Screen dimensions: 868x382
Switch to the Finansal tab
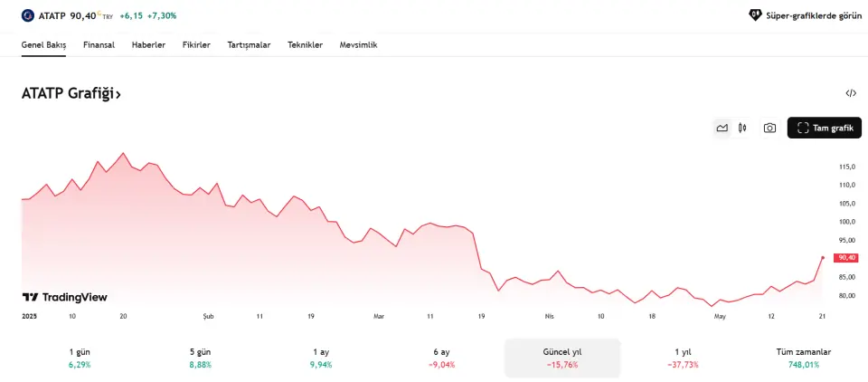pyautogui.click(x=99, y=45)
